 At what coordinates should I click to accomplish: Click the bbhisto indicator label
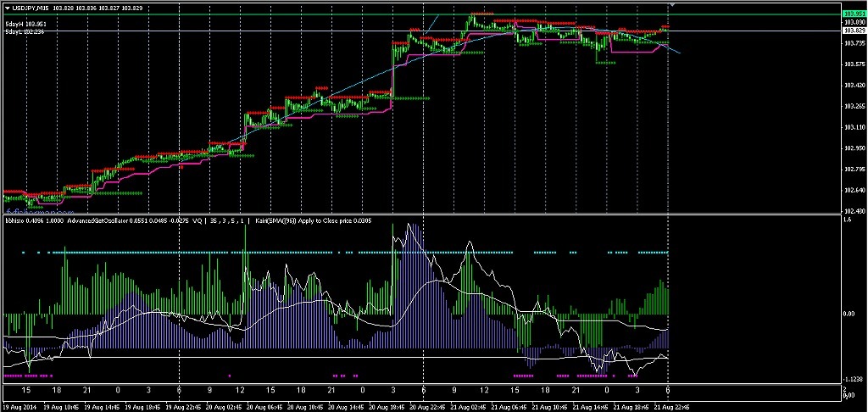15,220
